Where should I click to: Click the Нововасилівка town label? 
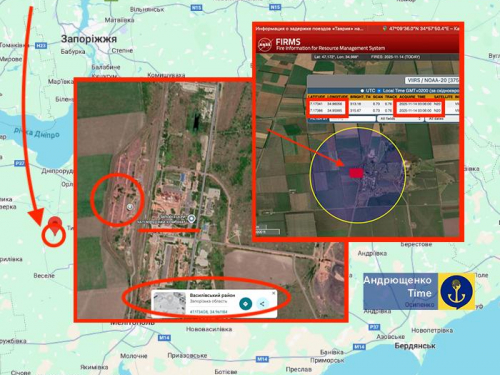coord(209,329)
